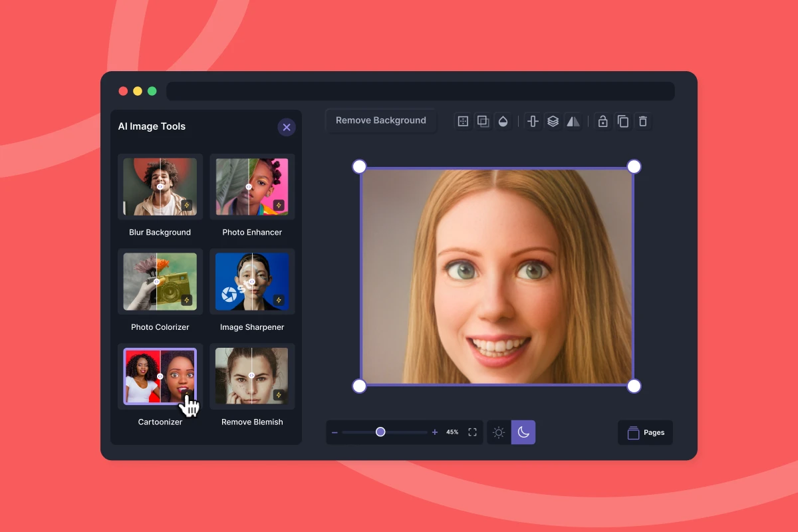798x532 pixels.
Task: Click the Photo Colorizer label
Action: [160, 327]
